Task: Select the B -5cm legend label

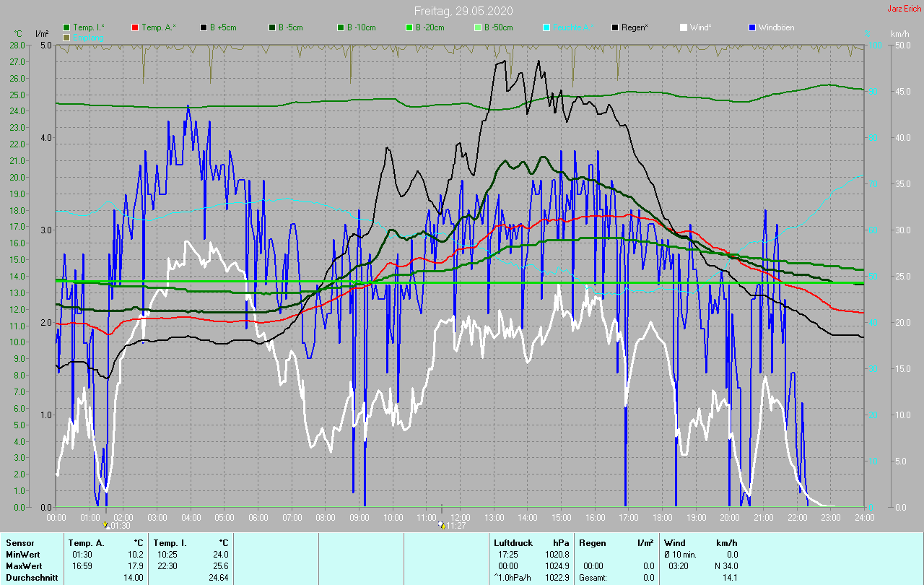Action: click(291, 27)
